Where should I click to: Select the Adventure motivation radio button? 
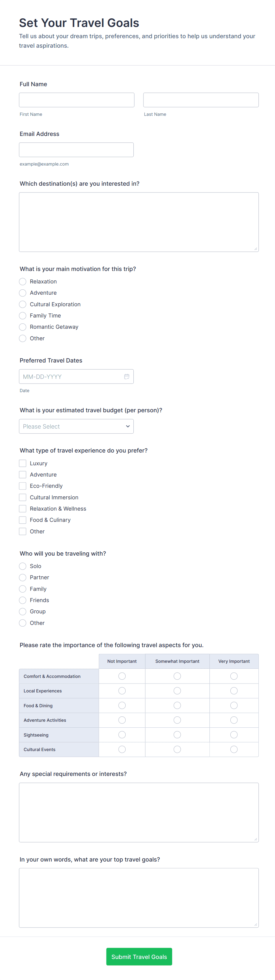tap(23, 293)
